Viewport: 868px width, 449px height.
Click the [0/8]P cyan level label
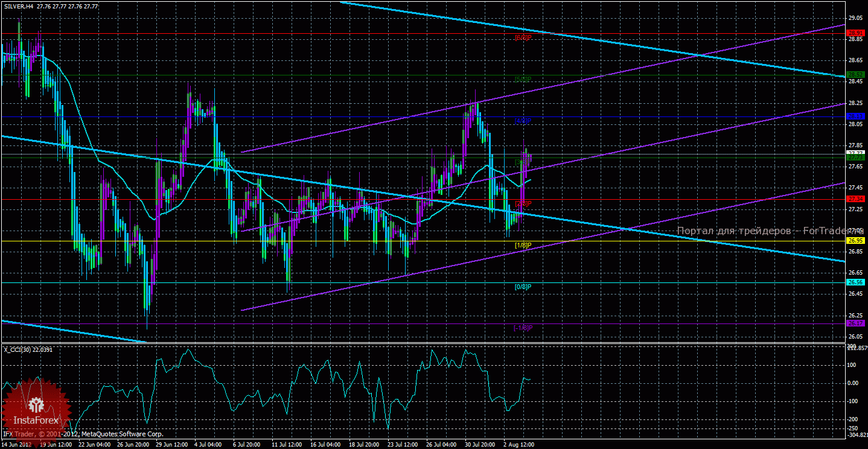click(x=523, y=287)
